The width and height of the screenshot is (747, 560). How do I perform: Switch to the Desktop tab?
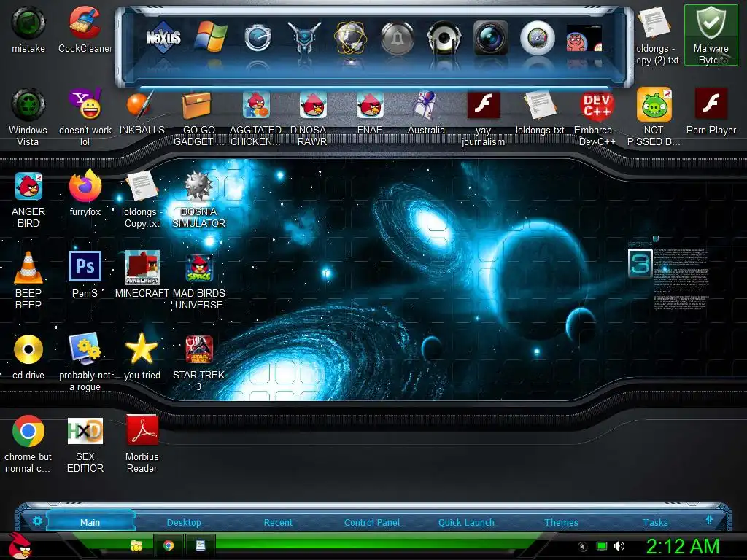184,522
